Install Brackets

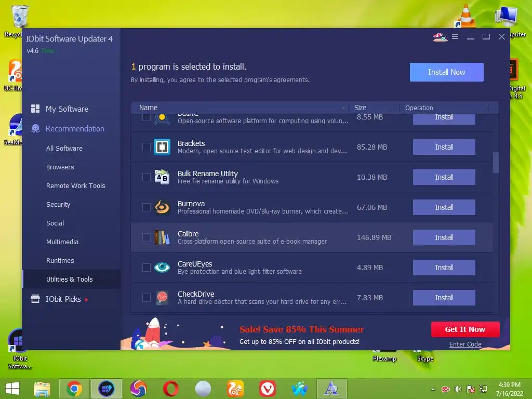pyautogui.click(x=444, y=147)
